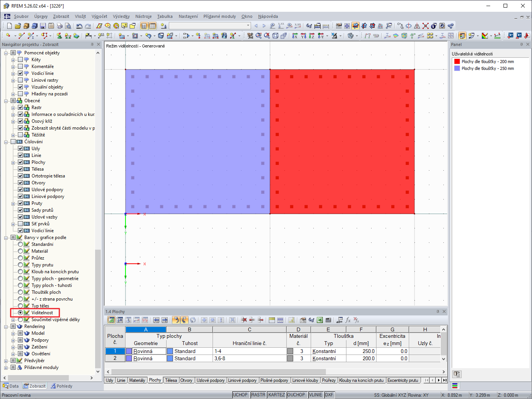
Task: Undo the last action
Action: [79, 26]
